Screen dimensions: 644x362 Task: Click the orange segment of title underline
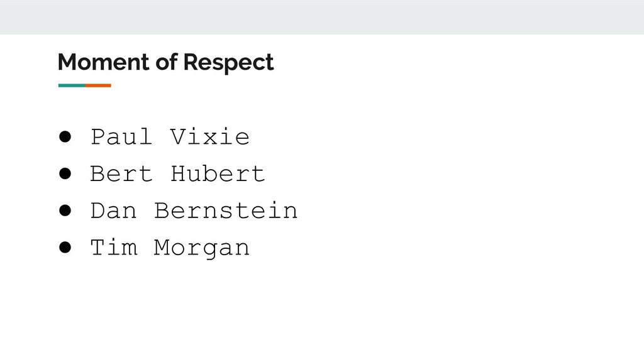[98, 85]
